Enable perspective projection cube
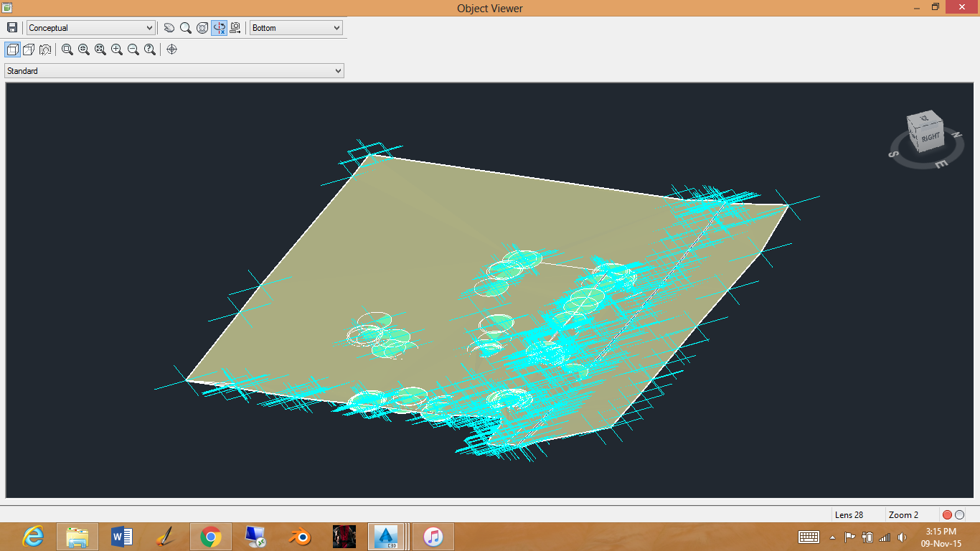 pos(29,50)
